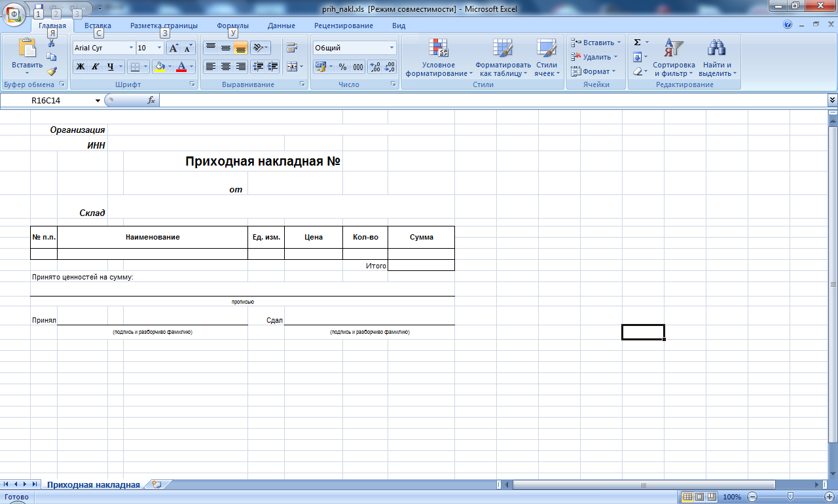Screen dimensions: 838x504
Task: Click the round Office button
Action: tap(14, 14)
